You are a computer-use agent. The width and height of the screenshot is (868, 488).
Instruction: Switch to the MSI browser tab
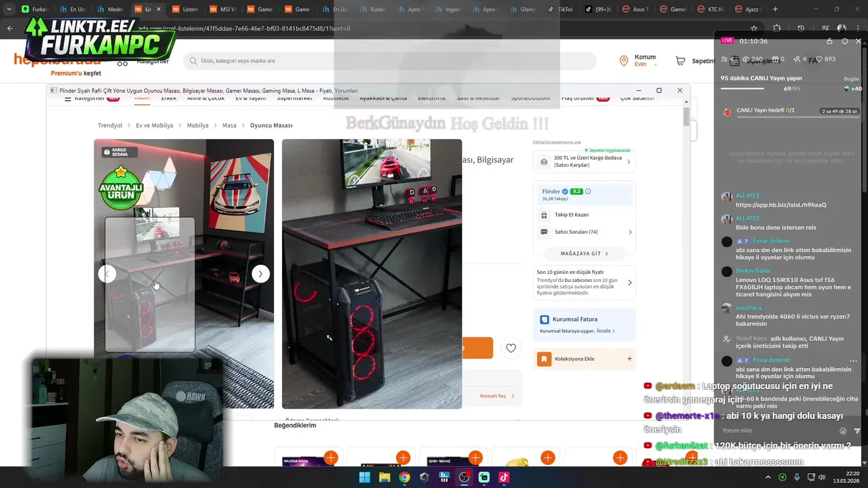pyautogui.click(x=223, y=9)
